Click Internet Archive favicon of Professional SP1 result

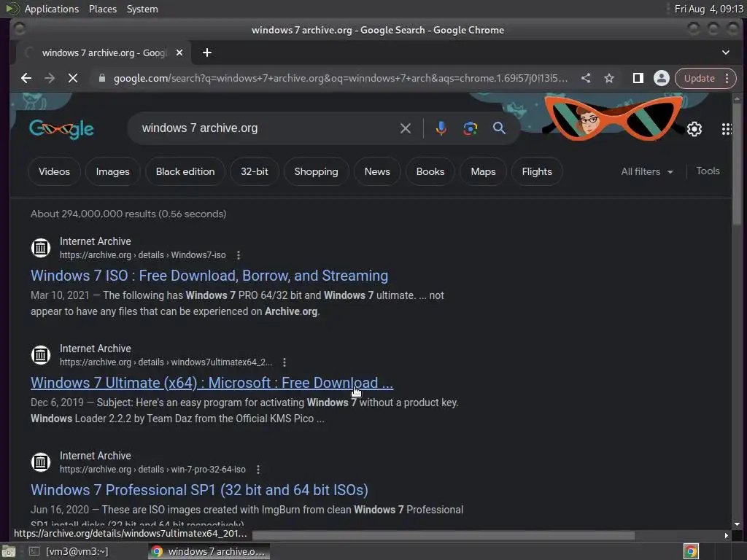(x=41, y=462)
